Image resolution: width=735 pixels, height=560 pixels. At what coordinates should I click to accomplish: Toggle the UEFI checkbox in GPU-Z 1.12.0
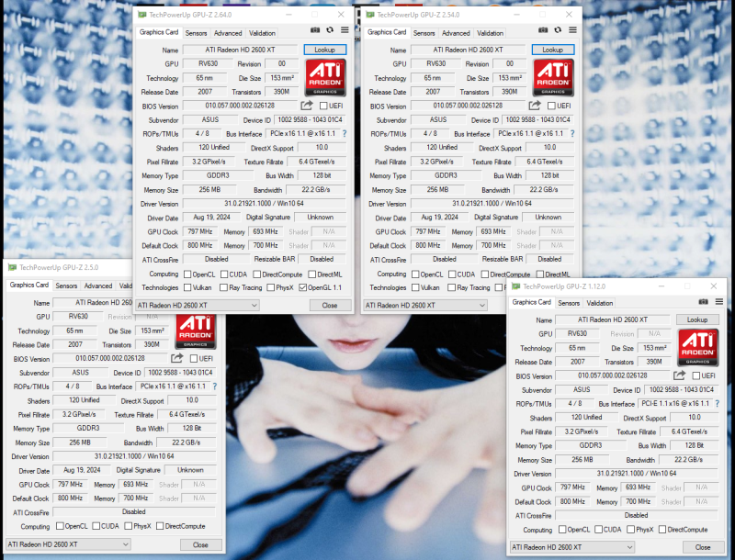coord(696,375)
